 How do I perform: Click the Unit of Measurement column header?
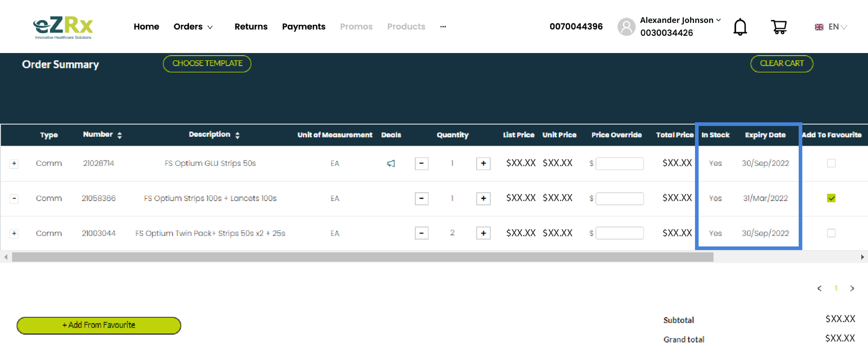(x=335, y=135)
